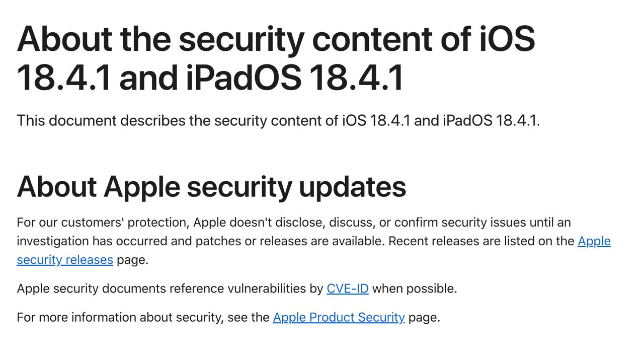Click "iOS" in the main title heading
This screenshot has width=644, height=359.
coord(507,39)
